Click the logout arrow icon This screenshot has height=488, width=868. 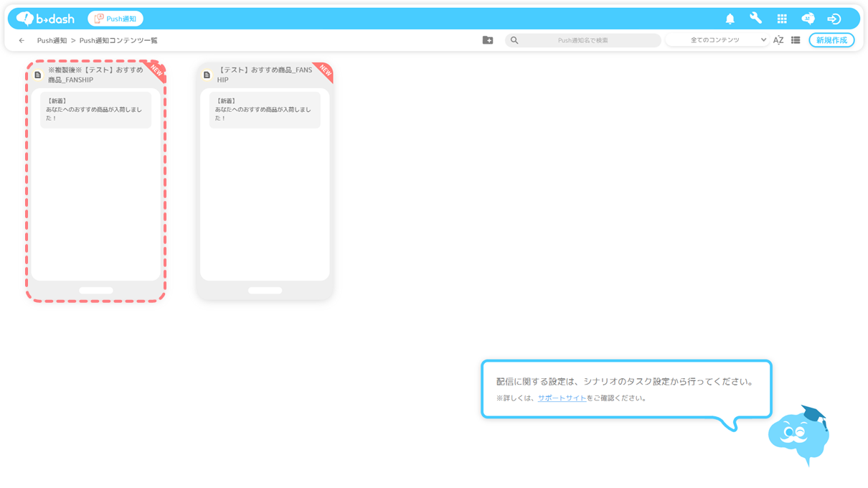tap(834, 19)
